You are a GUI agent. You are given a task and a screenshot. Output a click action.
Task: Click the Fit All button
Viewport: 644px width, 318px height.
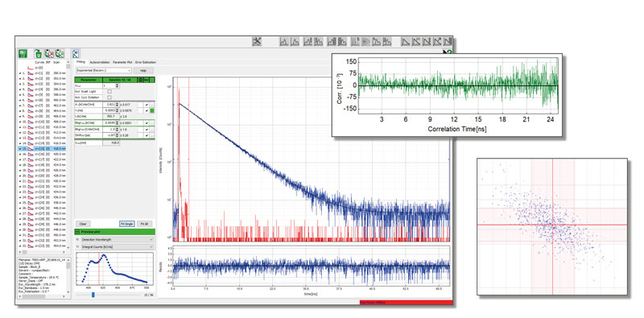pyautogui.click(x=144, y=224)
